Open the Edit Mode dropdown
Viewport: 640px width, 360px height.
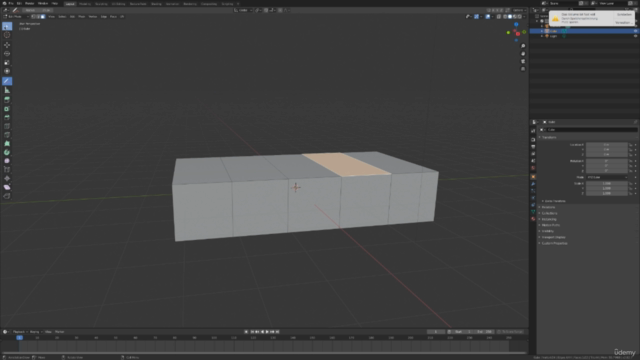[x=16, y=17]
